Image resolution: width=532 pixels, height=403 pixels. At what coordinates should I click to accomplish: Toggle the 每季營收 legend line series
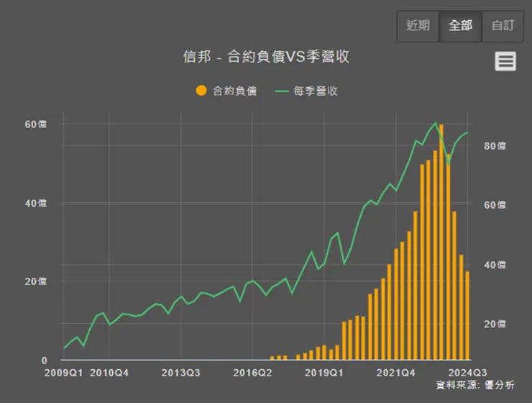pos(306,91)
